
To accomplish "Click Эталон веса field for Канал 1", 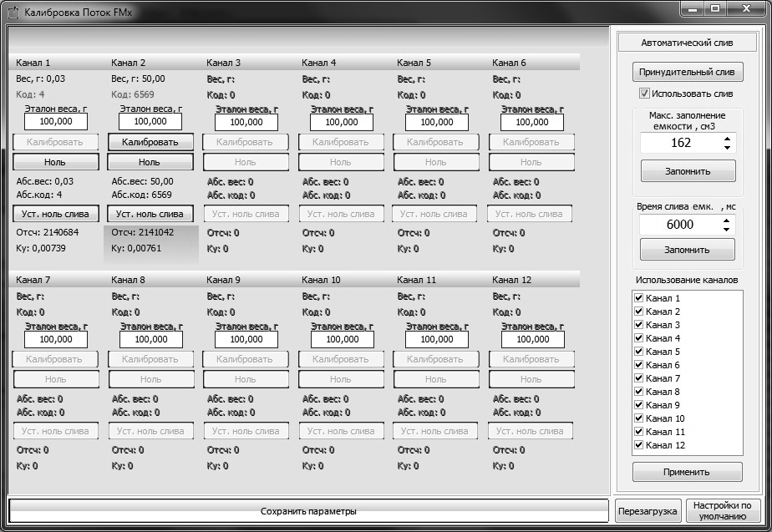I will pyautogui.click(x=56, y=122).
